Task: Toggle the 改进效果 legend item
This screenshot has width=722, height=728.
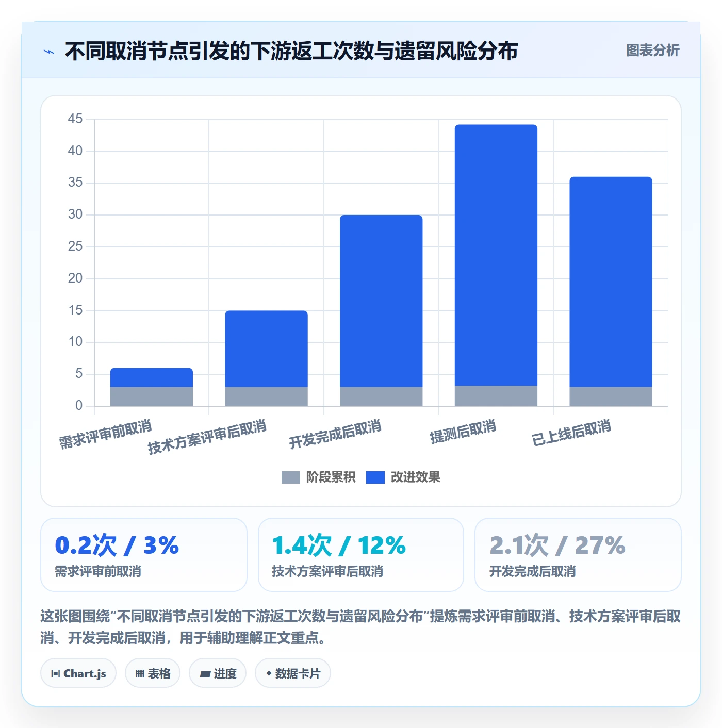Action: [403, 477]
